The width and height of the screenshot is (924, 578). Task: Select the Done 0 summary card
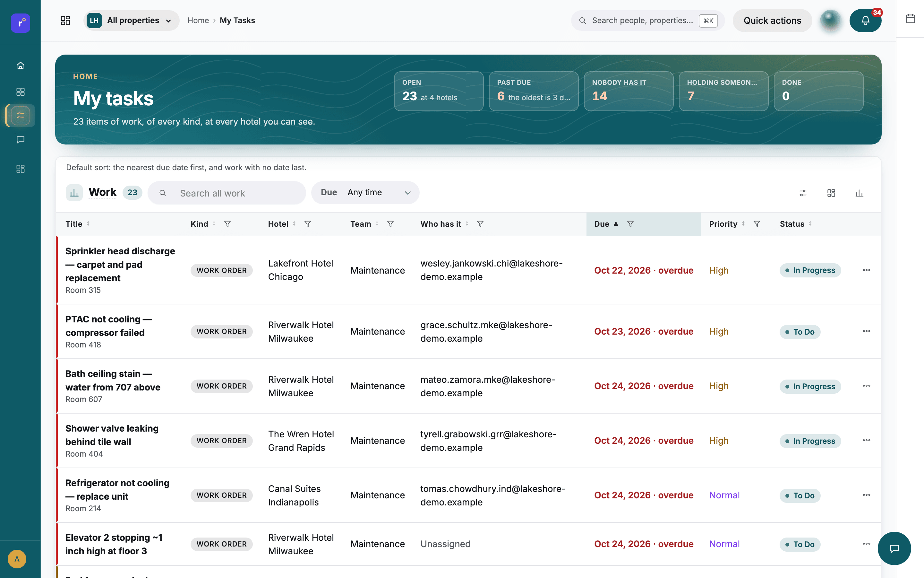click(819, 92)
